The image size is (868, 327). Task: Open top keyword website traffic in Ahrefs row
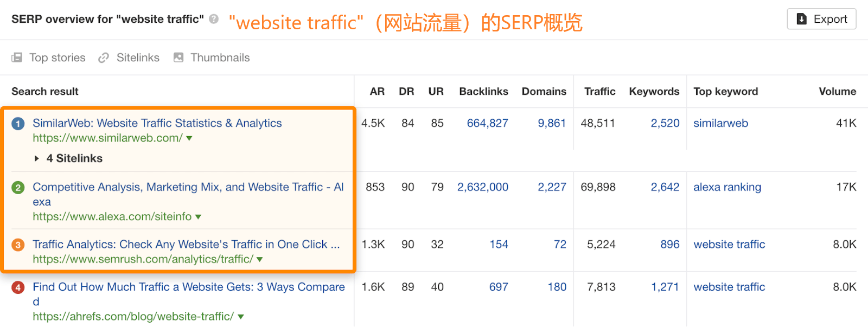tap(729, 287)
